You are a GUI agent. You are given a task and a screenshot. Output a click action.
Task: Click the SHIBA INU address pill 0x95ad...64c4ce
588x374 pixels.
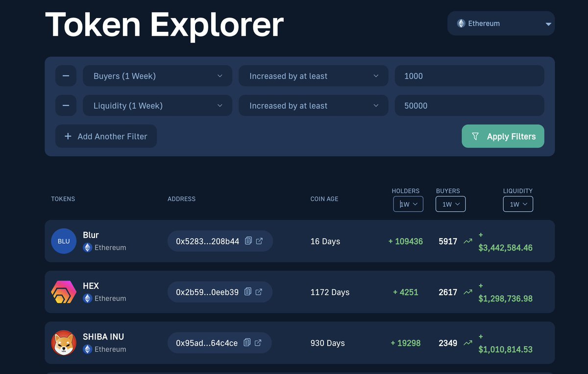click(219, 343)
